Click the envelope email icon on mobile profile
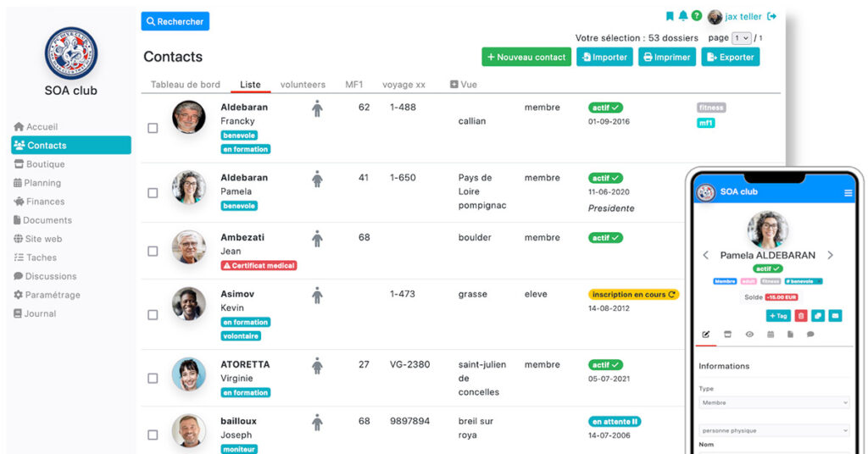Viewport: 868px width, 454px height. [835, 316]
